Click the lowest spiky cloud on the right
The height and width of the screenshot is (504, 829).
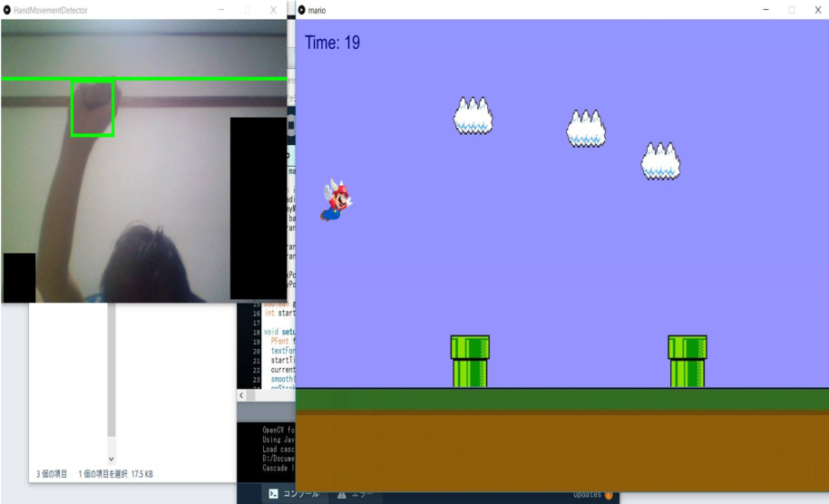(x=660, y=161)
